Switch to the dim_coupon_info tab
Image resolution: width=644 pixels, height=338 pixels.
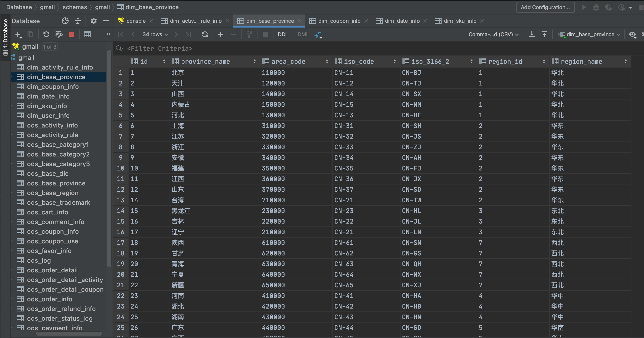coord(339,21)
